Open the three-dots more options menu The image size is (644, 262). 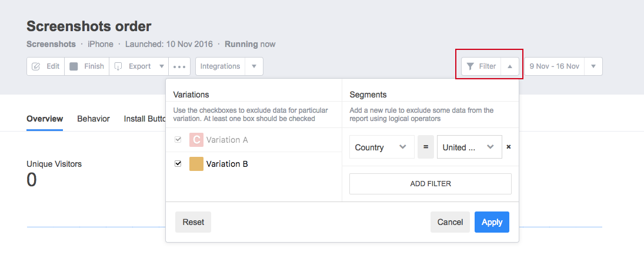click(179, 66)
